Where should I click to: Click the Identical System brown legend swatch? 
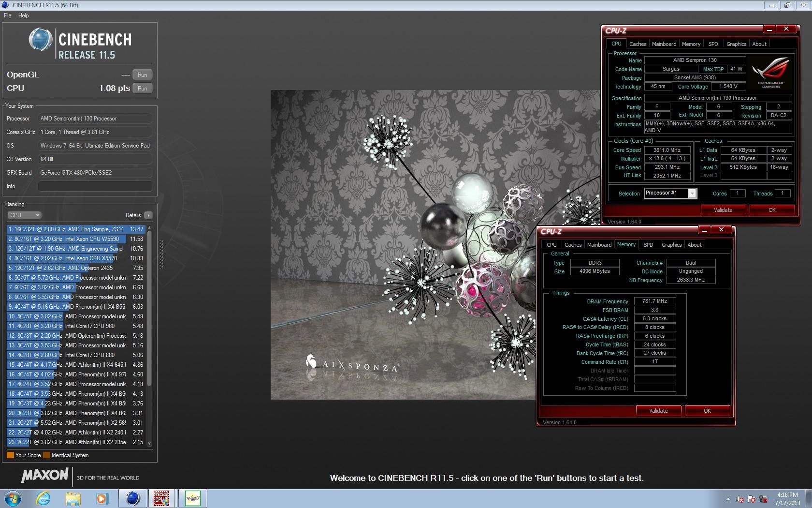46,455
